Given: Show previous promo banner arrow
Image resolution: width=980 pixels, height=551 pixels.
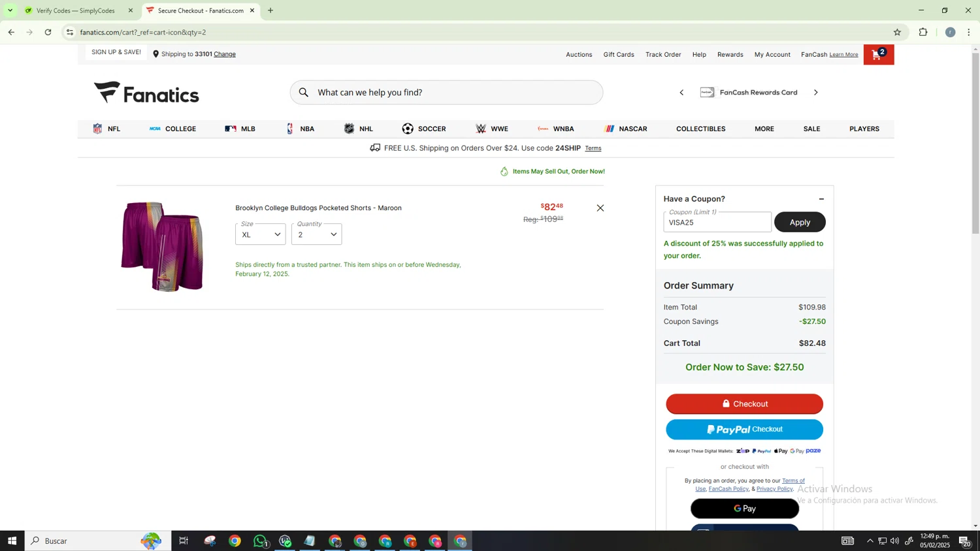Looking at the screenshot, I should point(681,93).
